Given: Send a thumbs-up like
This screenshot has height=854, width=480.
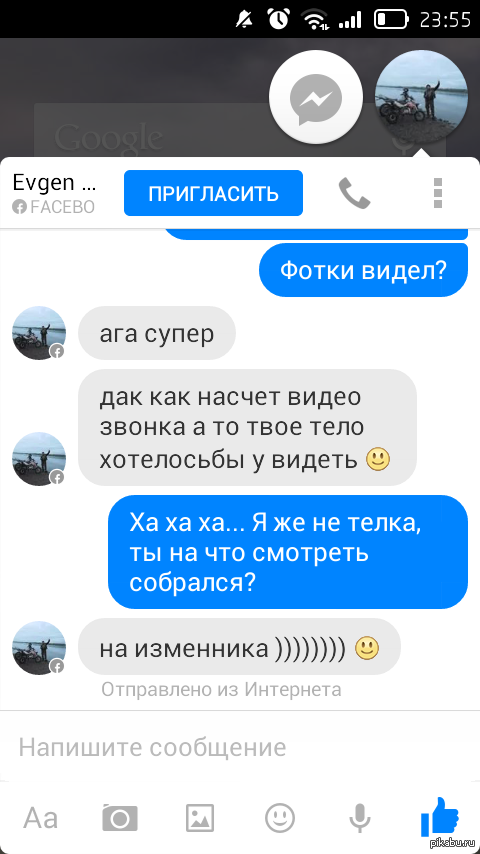Looking at the screenshot, I should click(440, 816).
